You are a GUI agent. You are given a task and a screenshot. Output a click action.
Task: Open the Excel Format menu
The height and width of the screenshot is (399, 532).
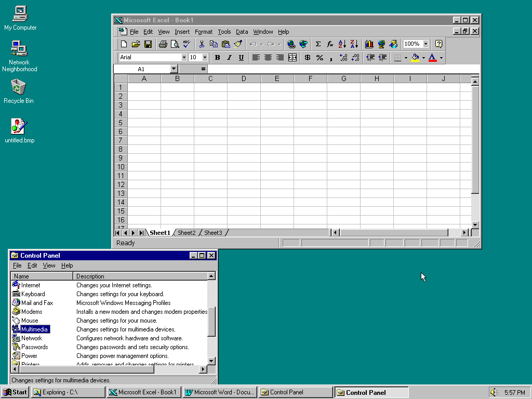pos(204,32)
